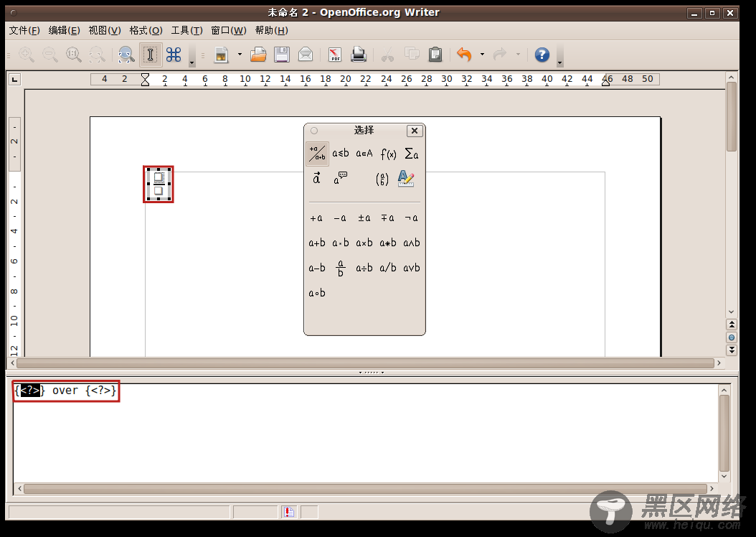This screenshot has height=537, width=756.
Task: Click the Paste clipboard icon
Action: (x=435, y=55)
